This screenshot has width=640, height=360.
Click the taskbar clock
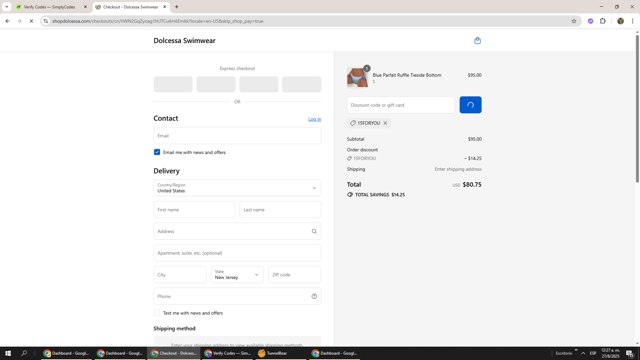[x=610, y=353]
